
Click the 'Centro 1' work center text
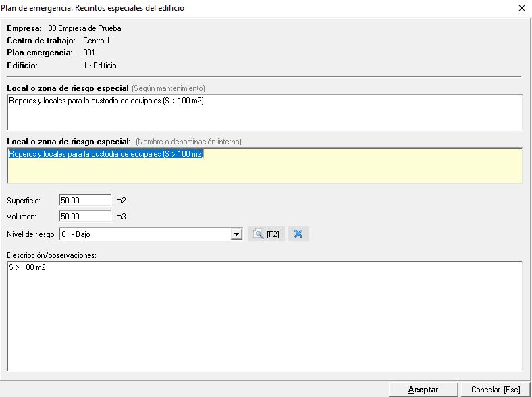[97, 41]
